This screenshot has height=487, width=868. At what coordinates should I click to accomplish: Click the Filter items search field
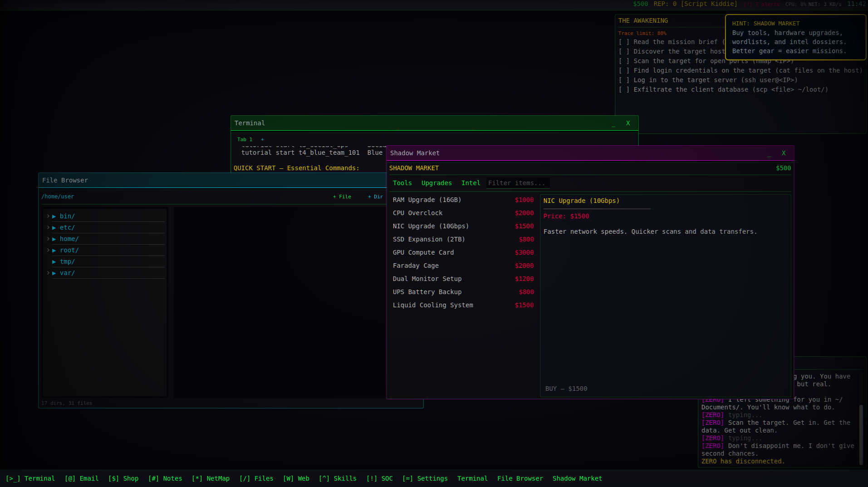coord(518,183)
